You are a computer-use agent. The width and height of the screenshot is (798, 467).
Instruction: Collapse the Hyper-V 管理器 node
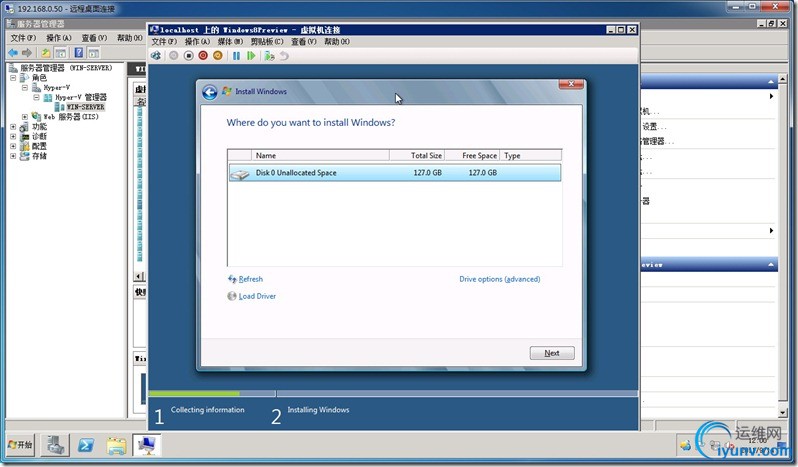click(x=37, y=97)
